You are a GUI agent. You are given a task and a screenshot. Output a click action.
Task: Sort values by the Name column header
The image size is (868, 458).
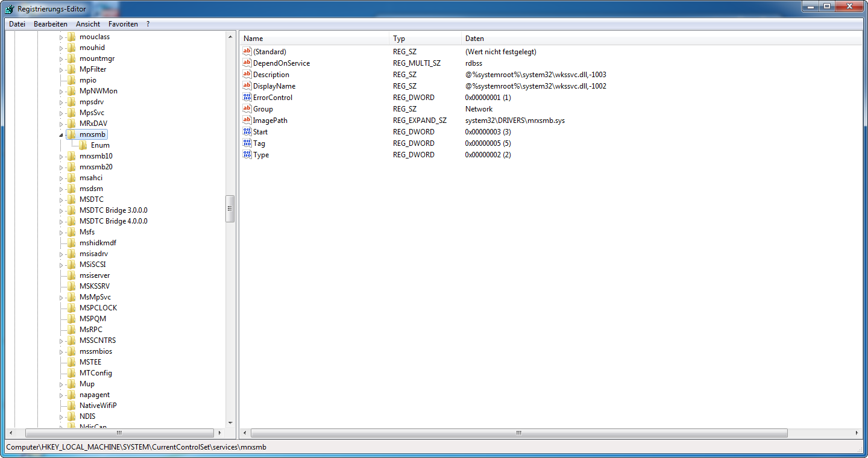tap(314, 39)
